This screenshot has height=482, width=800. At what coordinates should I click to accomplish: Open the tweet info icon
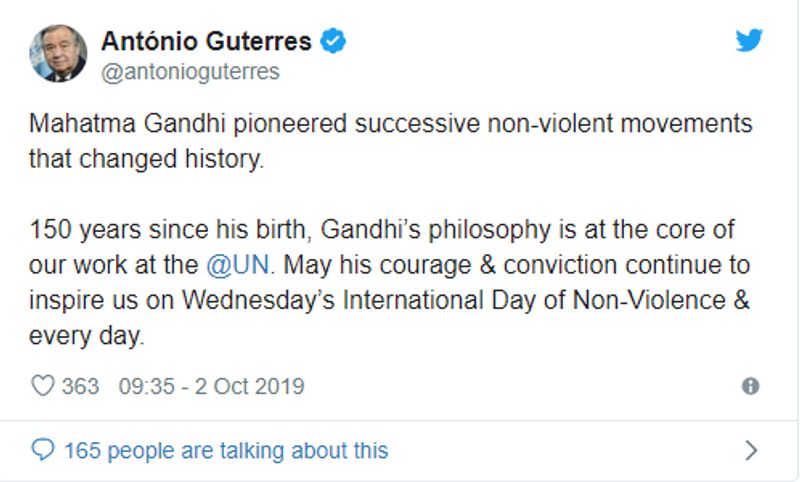pos(750,386)
